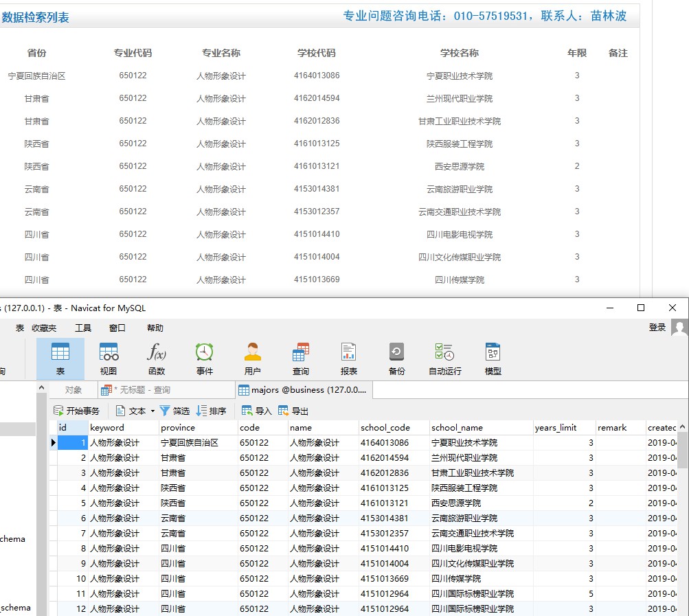Click grid cell 宁夏职业技术学院 in school_name

(481, 442)
